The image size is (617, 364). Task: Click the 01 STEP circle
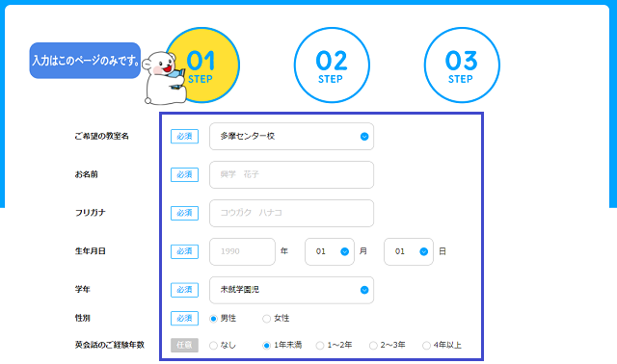click(202, 65)
